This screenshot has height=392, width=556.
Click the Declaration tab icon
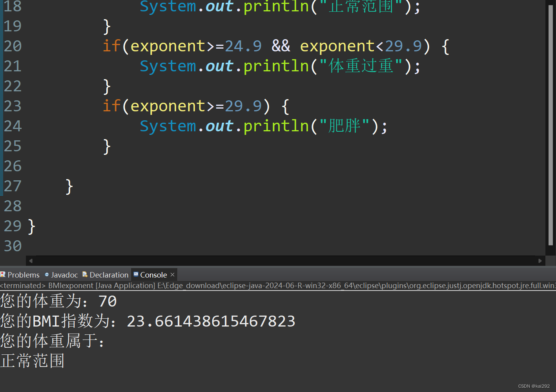pos(85,274)
